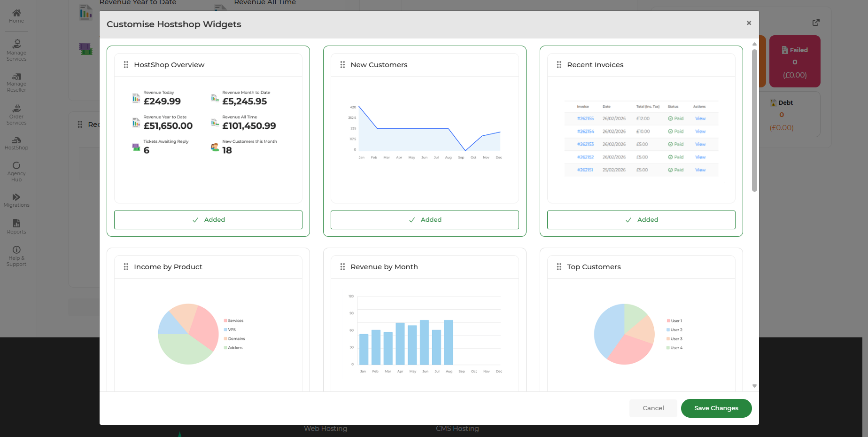Click Web Hosting text below the dialog
The width and height of the screenshot is (868, 437).
point(325,429)
